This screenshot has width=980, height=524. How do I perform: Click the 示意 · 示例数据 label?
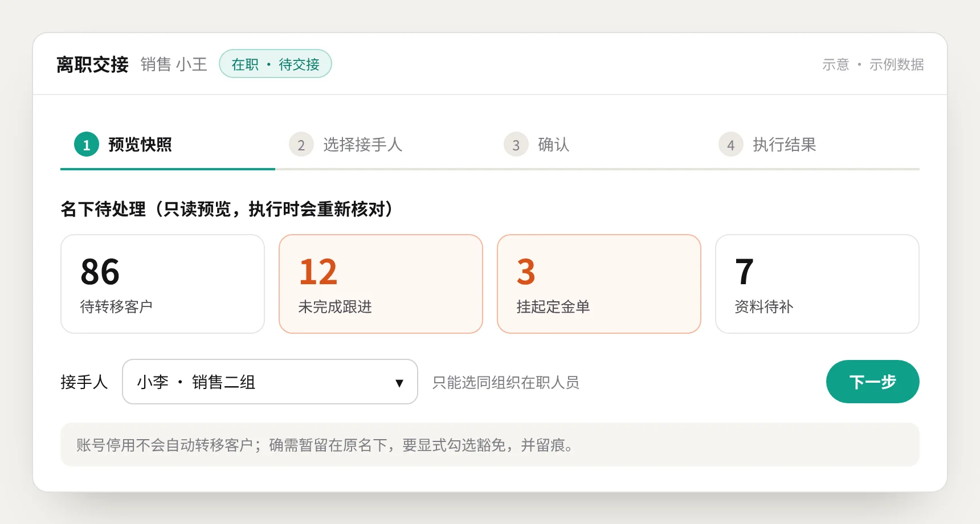(x=873, y=64)
